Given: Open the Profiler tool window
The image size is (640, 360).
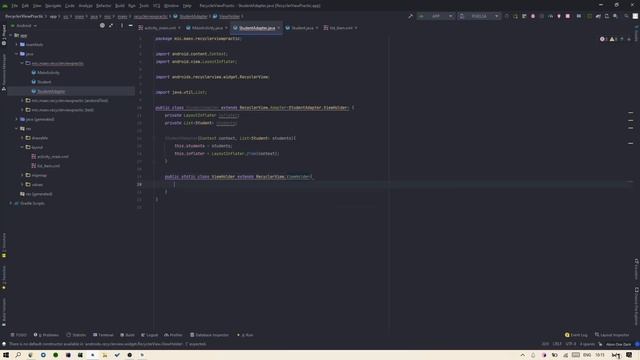Looking at the screenshot, I should point(173,335).
